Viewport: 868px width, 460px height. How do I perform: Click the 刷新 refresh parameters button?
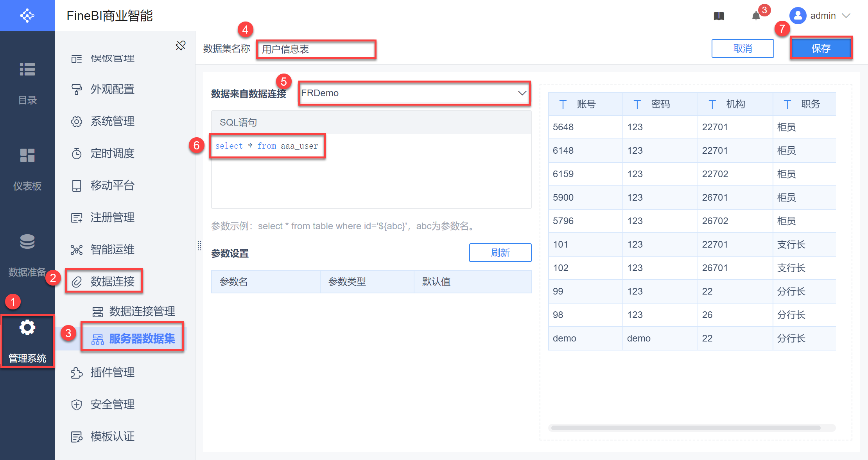point(500,253)
